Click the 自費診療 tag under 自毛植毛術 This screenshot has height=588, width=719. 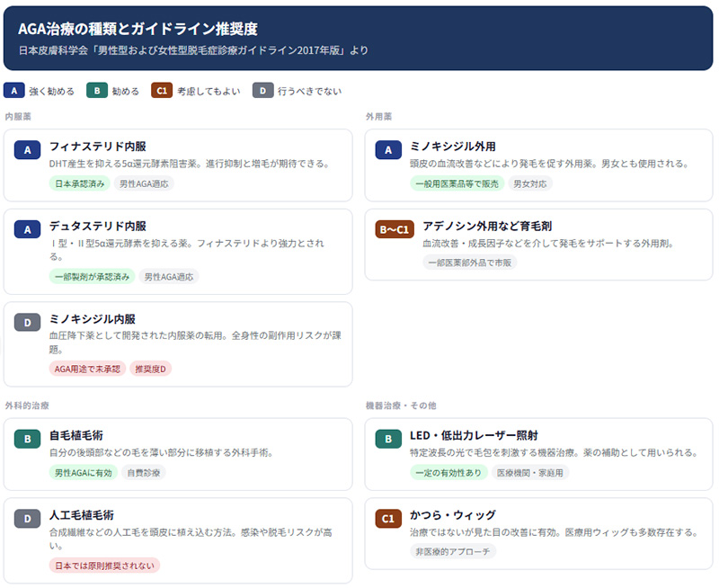pos(143,472)
